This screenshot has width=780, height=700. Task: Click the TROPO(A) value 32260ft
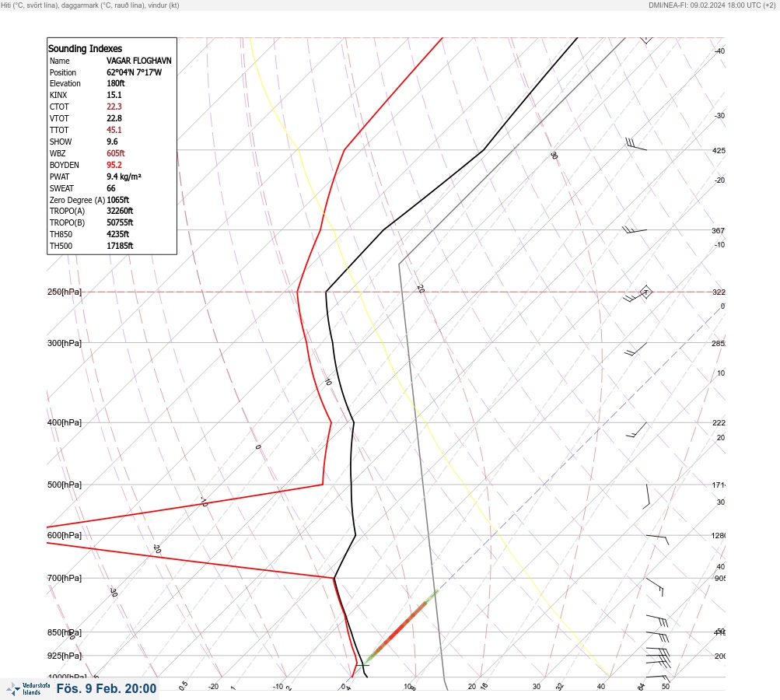pyautogui.click(x=120, y=211)
